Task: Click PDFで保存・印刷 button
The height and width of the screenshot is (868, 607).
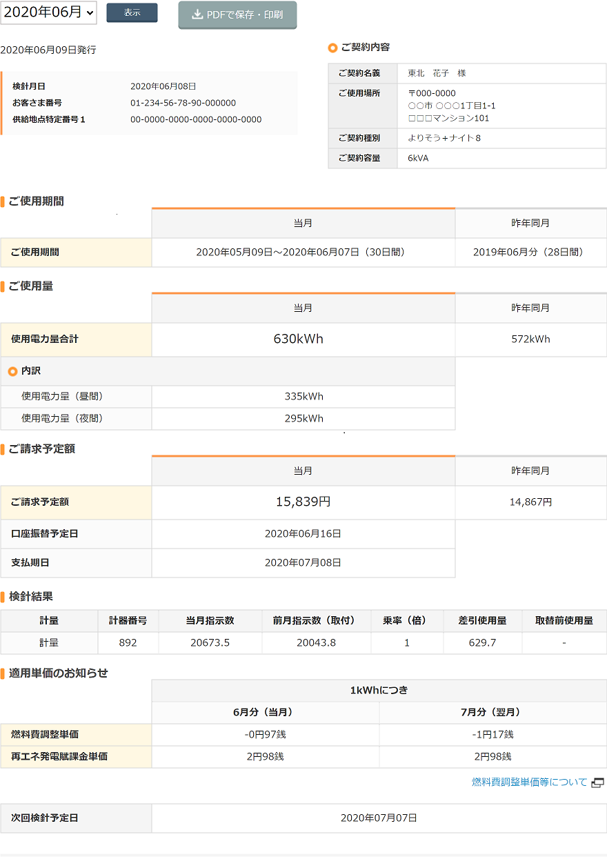Action: click(237, 14)
